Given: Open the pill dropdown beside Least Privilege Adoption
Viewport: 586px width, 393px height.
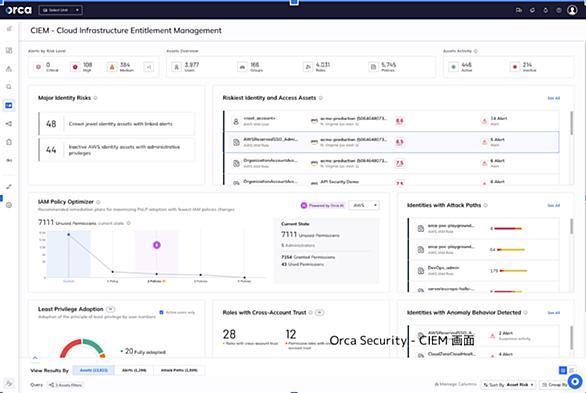Looking at the screenshot, I should [111, 309].
